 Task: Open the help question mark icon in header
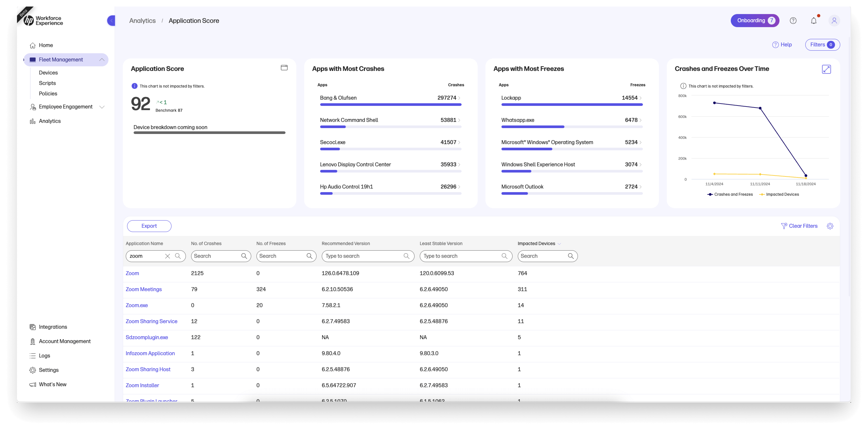point(793,21)
